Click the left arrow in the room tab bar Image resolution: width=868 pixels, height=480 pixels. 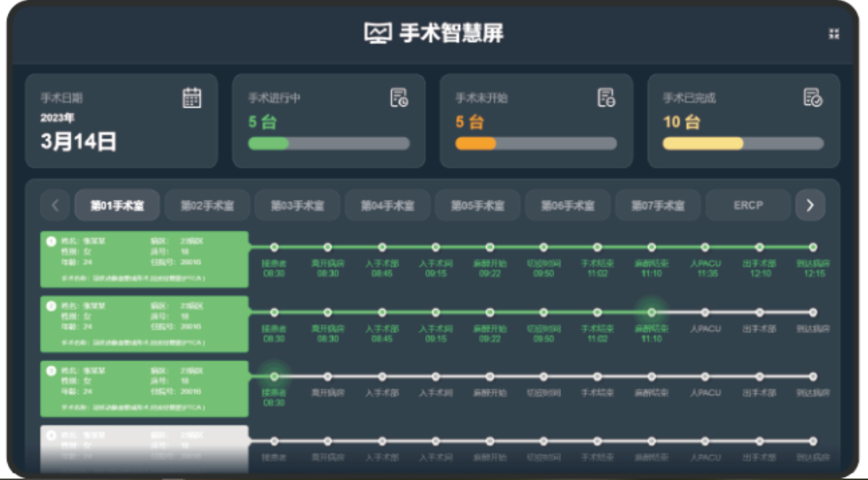pyautogui.click(x=55, y=205)
